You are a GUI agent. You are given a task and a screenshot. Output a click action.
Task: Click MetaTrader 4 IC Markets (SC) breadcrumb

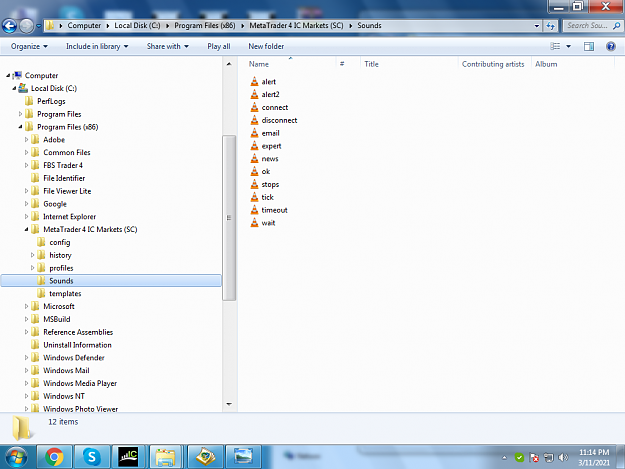(x=296, y=26)
